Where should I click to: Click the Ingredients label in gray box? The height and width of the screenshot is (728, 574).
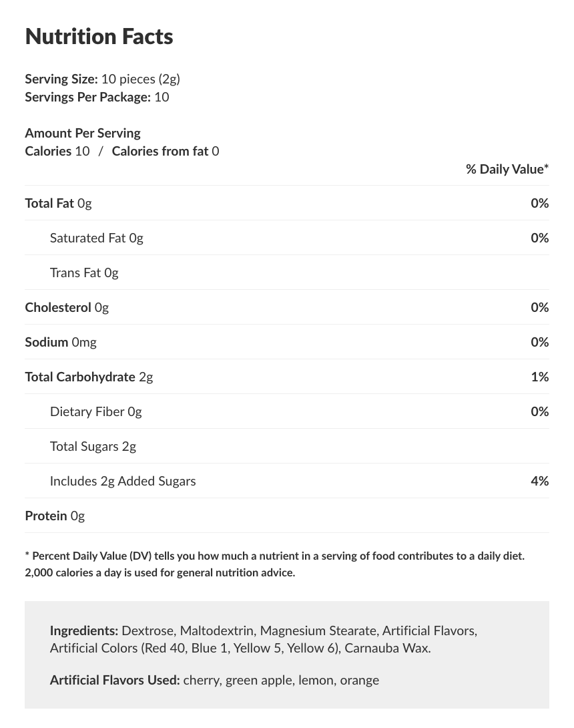pos(84,630)
